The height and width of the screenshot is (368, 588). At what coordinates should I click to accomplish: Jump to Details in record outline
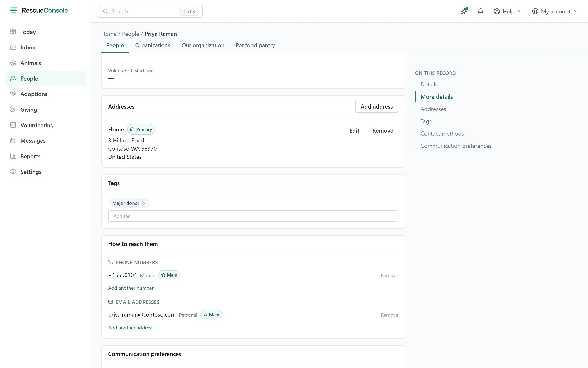(x=429, y=84)
